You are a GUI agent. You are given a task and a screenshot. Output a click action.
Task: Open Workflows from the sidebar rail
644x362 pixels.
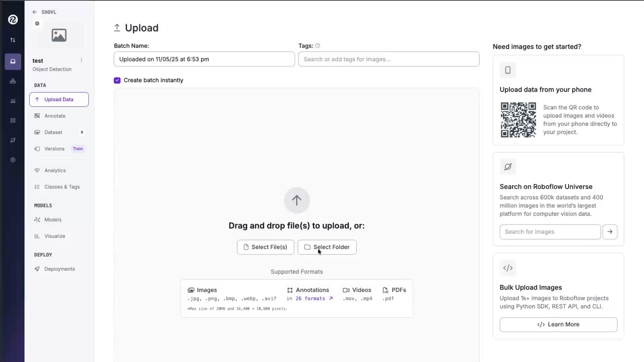13,81
